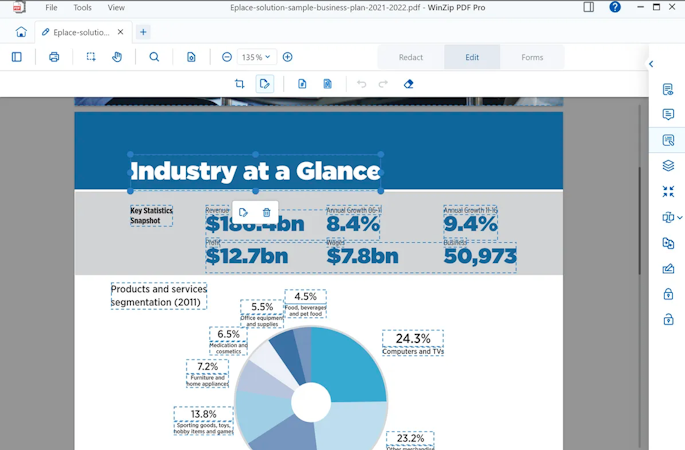
Task: Select the Crop tool icon
Action: (239, 84)
